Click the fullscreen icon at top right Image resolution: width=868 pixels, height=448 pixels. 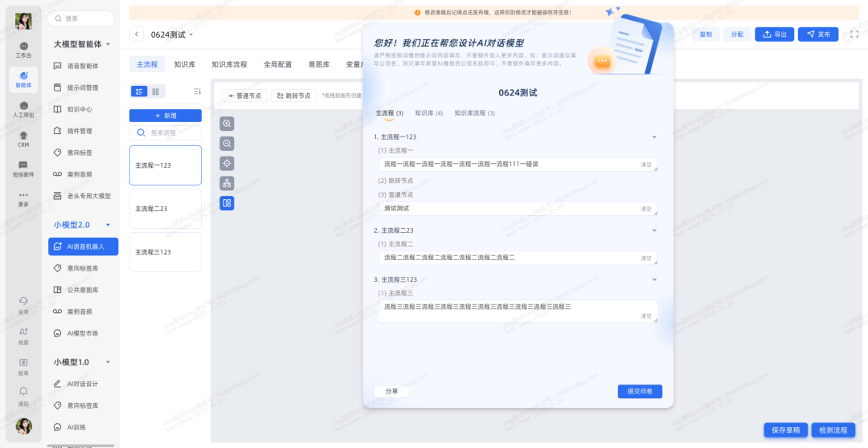point(854,35)
